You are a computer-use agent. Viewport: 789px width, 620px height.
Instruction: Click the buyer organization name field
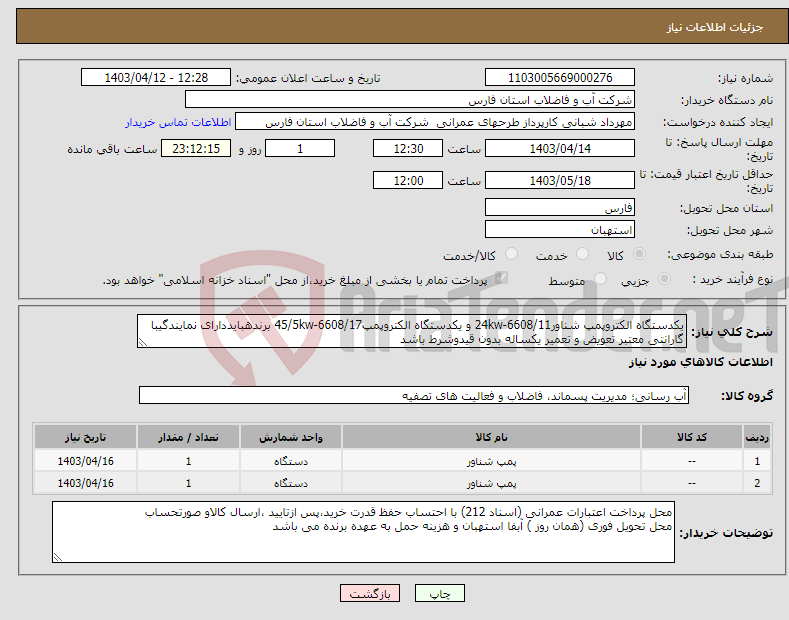pos(410,100)
